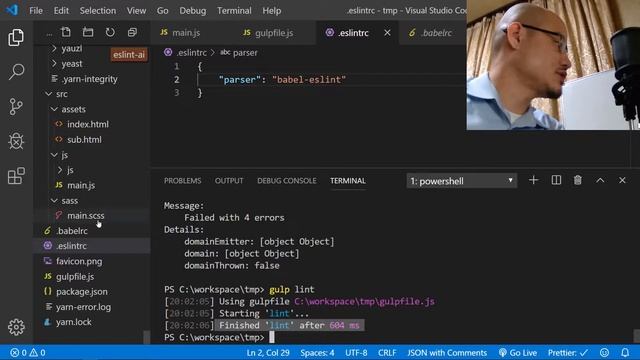Open the Terminal menu

234,11
